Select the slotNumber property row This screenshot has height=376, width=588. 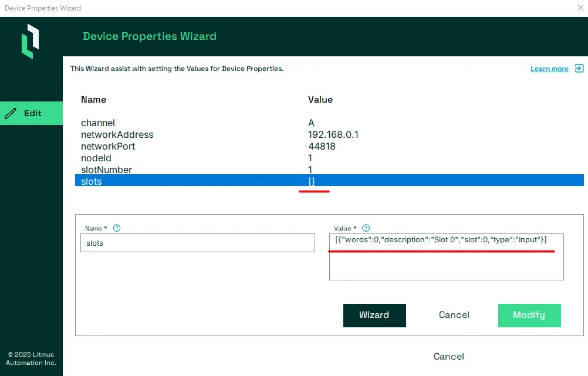(329, 170)
